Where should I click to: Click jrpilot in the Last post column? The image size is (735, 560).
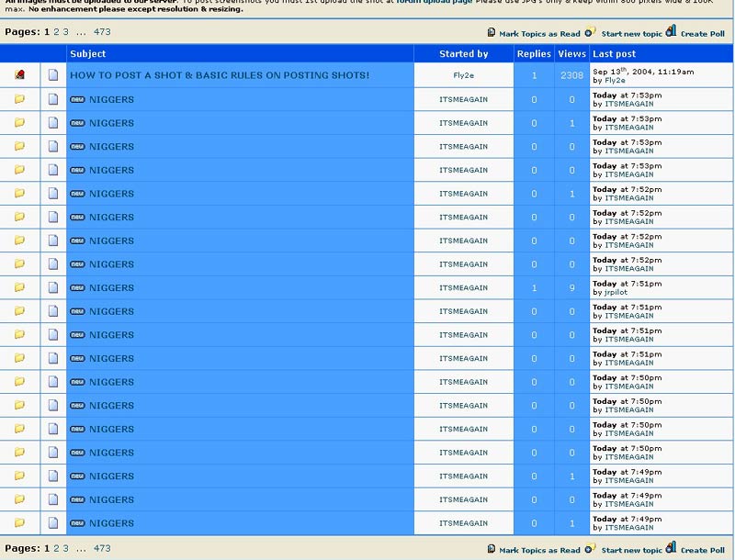click(x=617, y=292)
